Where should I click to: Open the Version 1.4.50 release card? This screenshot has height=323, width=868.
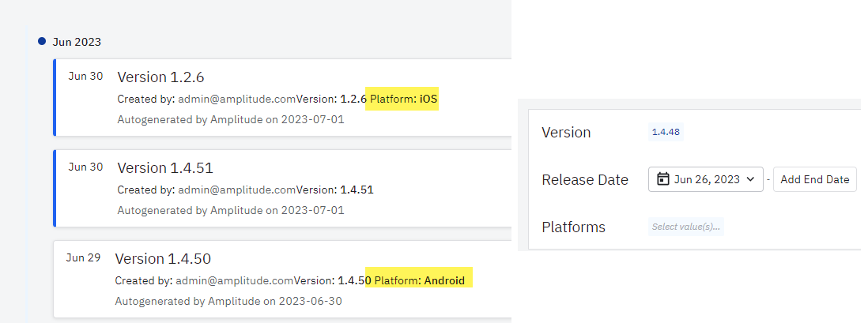(282, 279)
